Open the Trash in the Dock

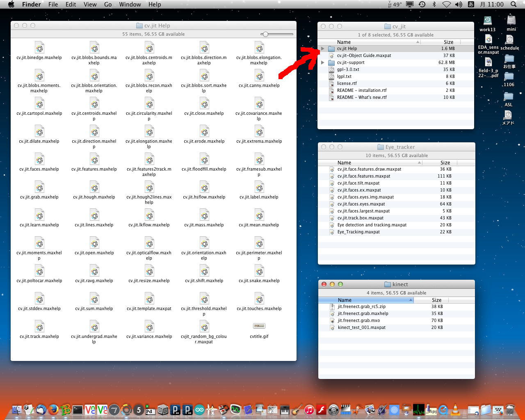510,409
